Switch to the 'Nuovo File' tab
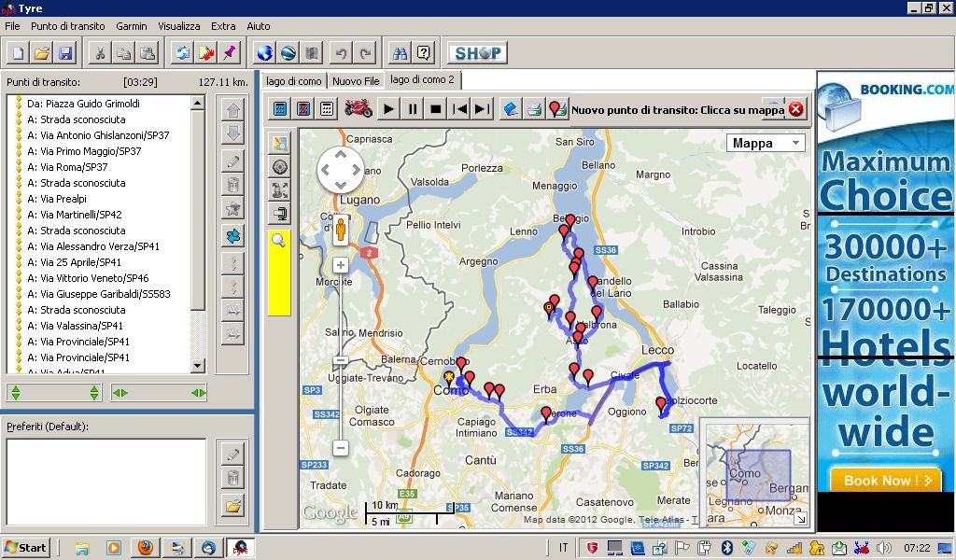The image size is (956, 560). (356, 81)
